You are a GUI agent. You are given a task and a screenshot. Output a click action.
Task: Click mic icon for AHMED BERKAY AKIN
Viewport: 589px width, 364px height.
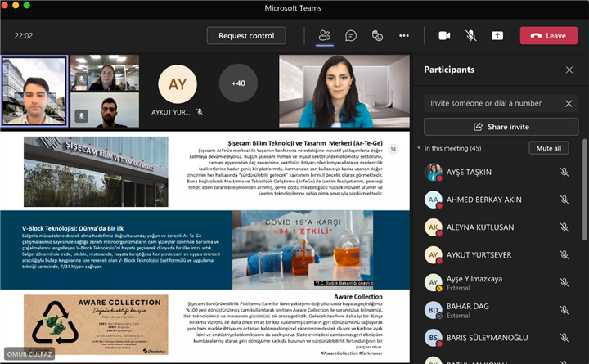[x=564, y=200]
